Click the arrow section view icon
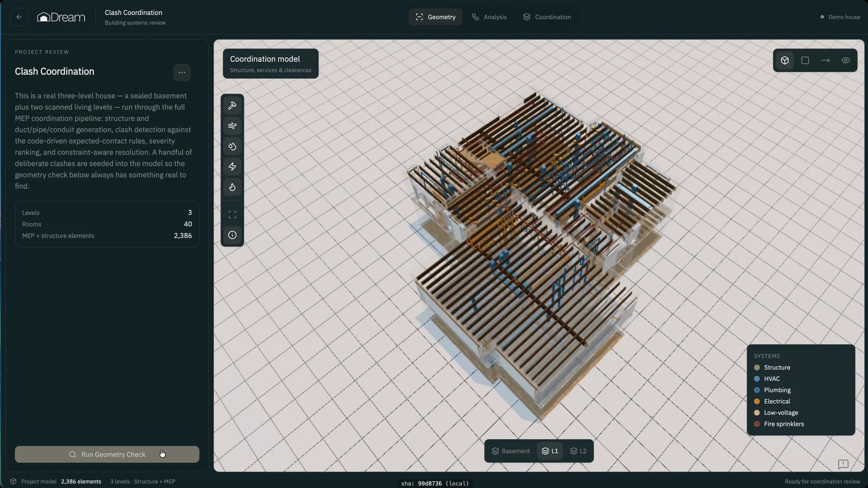 click(826, 61)
